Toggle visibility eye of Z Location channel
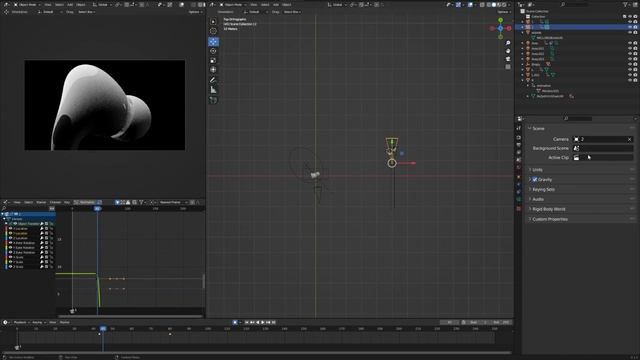 11,238
